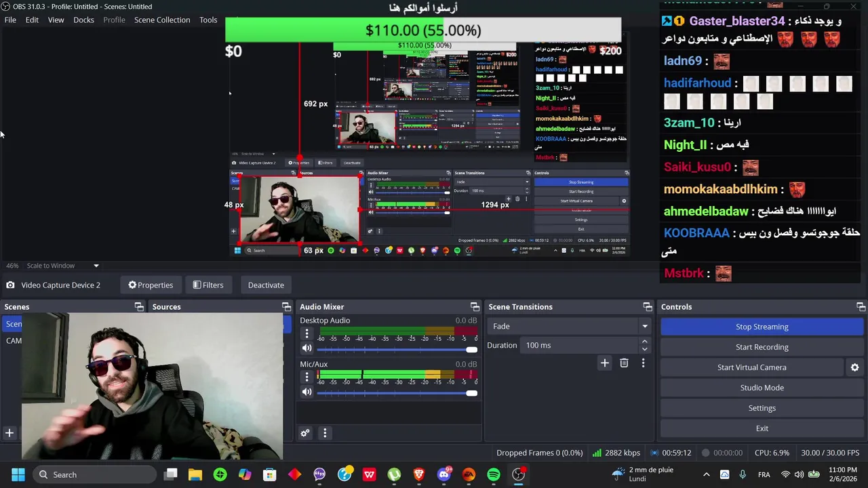Mute the Mic/Aux speaker icon
The height and width of the screenshot is (488, 868).
tap(307, 392)
